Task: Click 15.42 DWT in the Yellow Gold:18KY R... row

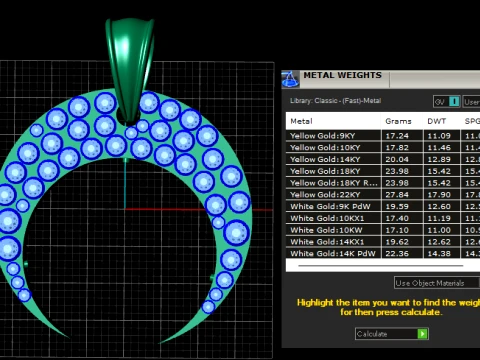Action: (x=439, y=183)
